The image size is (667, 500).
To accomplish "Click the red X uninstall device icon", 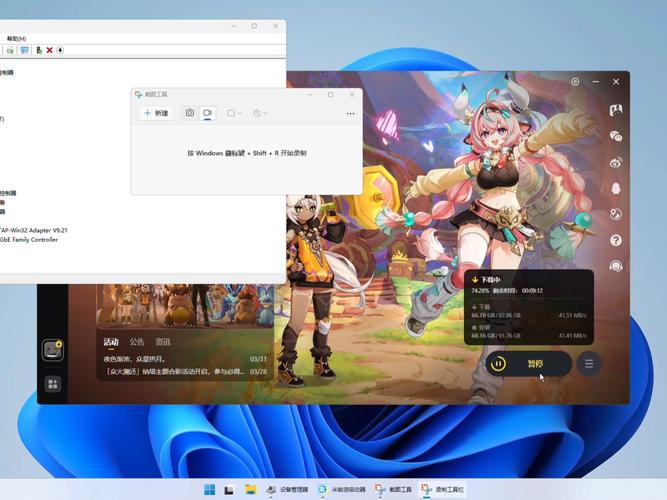I will 49,50.
